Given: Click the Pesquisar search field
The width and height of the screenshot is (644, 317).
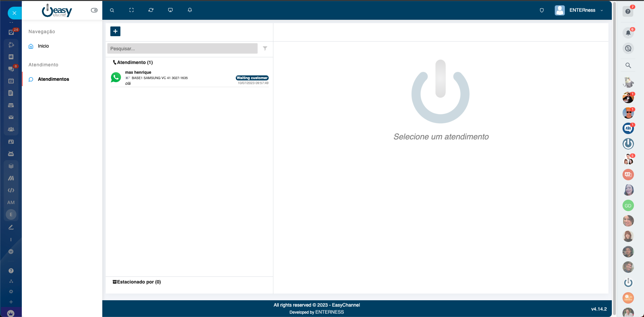Looking at the screenshot, I should pyautogui.click(x=182, y=49).
